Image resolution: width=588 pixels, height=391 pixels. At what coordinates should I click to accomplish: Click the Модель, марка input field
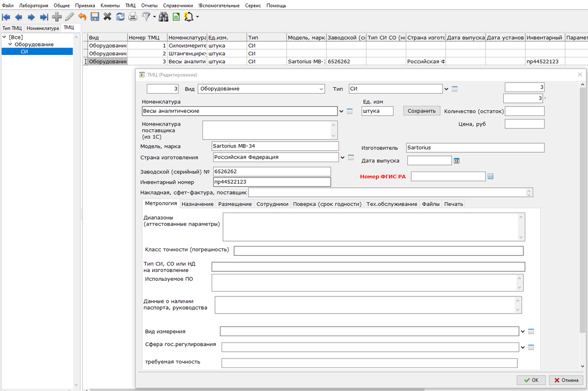coord(275,146)
